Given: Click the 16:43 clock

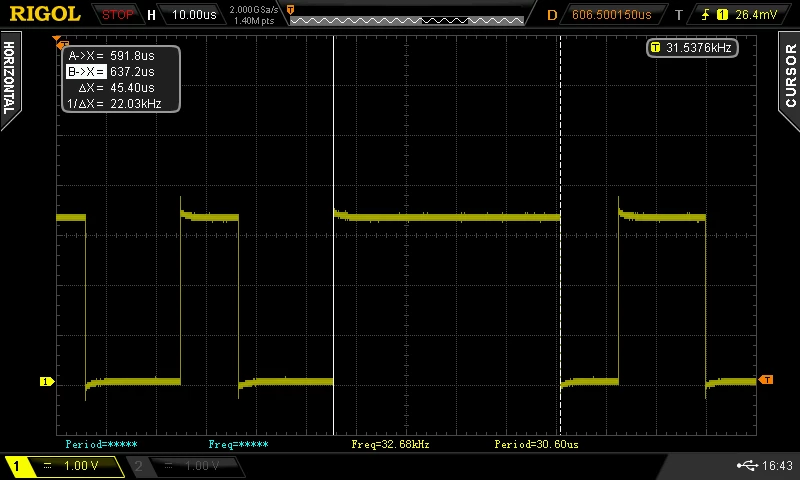Looking at the screenshot, I should (x=777, y=466).
